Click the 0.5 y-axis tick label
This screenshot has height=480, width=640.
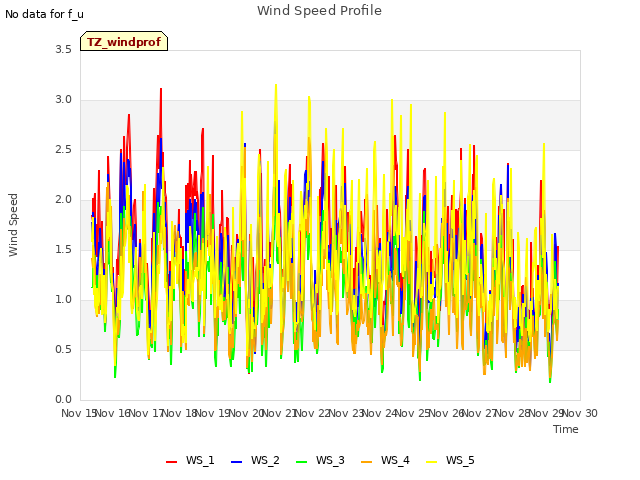pos(63,350)
